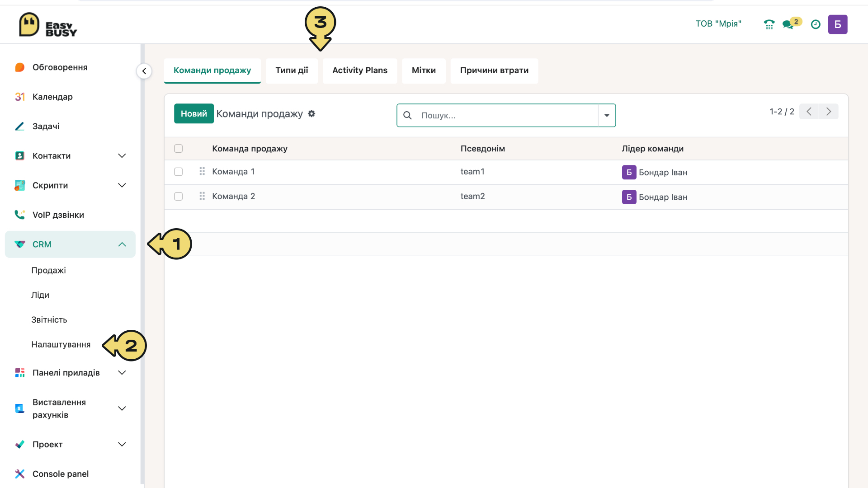Click the search magnifier icon
The width and height of the screenshot is (868, 488).
407,115
